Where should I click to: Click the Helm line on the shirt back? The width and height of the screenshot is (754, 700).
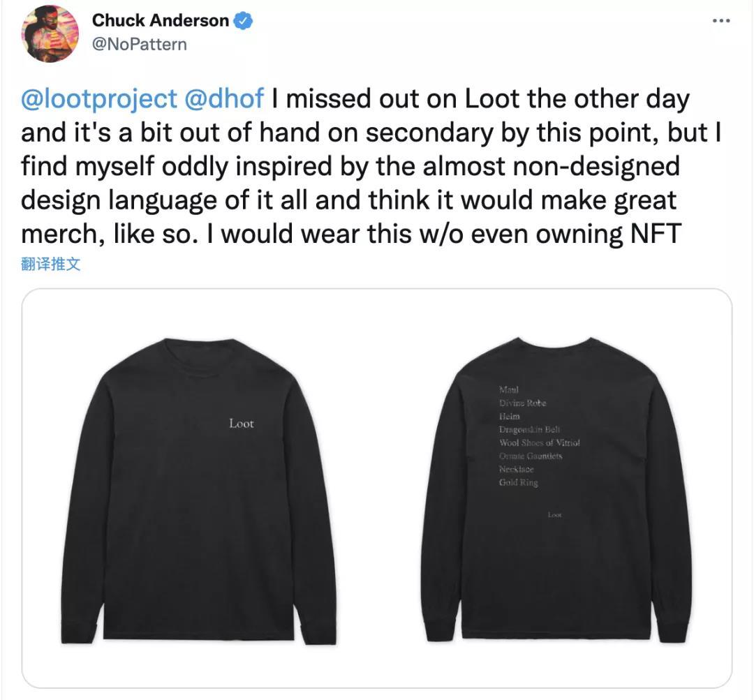click(x=509, y=416)
